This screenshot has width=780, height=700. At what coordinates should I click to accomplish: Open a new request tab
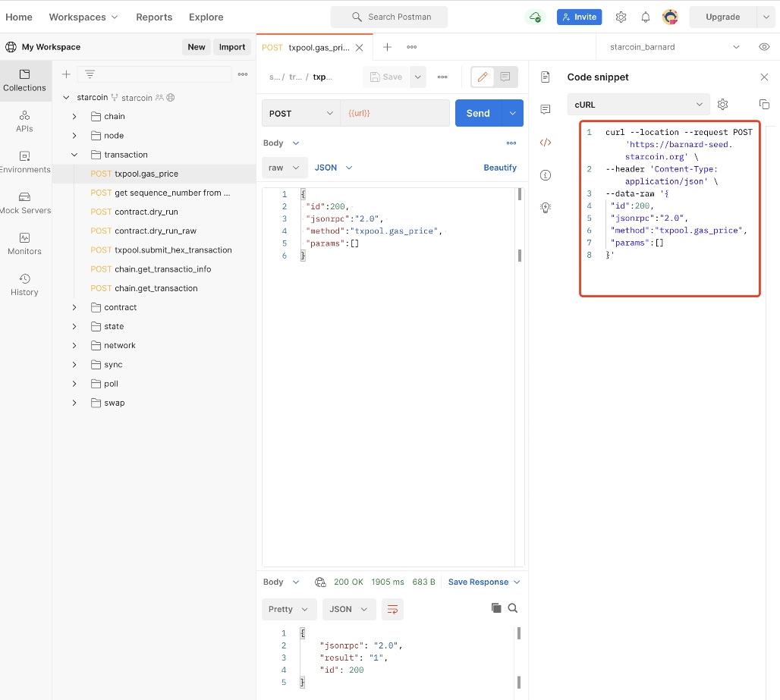[x=387, y=47]
